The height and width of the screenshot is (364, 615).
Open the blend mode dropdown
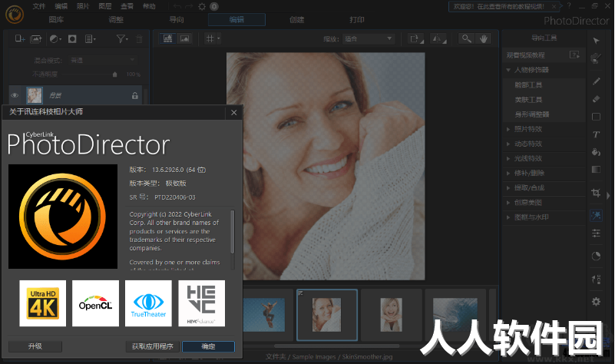click(x=103, y=60)
